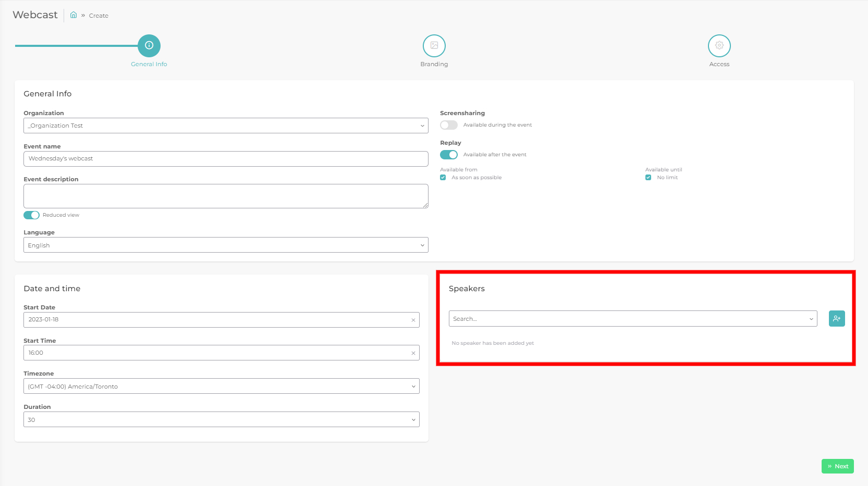
Task: Click the 'Available after the event' label
Action: (x=495, y=155)
